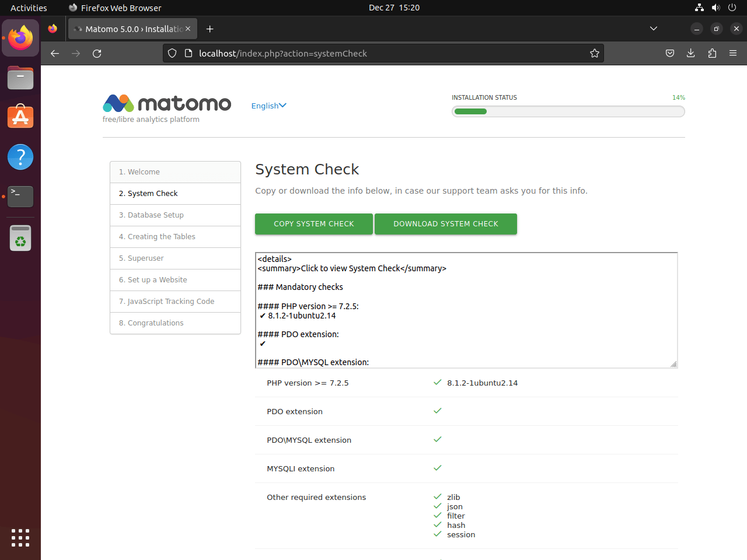Click the Download System Check button
This screenshot has width=747, height=560.
(x=446, y=224)
